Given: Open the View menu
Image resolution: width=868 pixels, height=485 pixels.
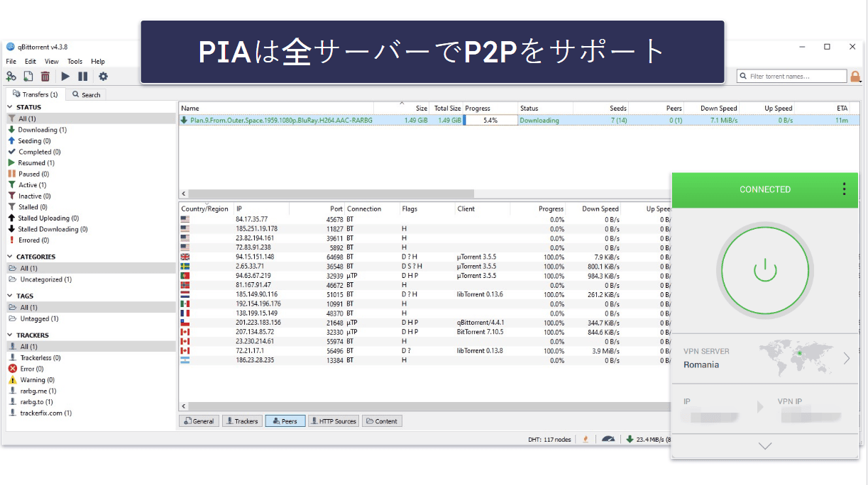Looking at the screenshot, I should pyautogui.click(x=52, y=62).
